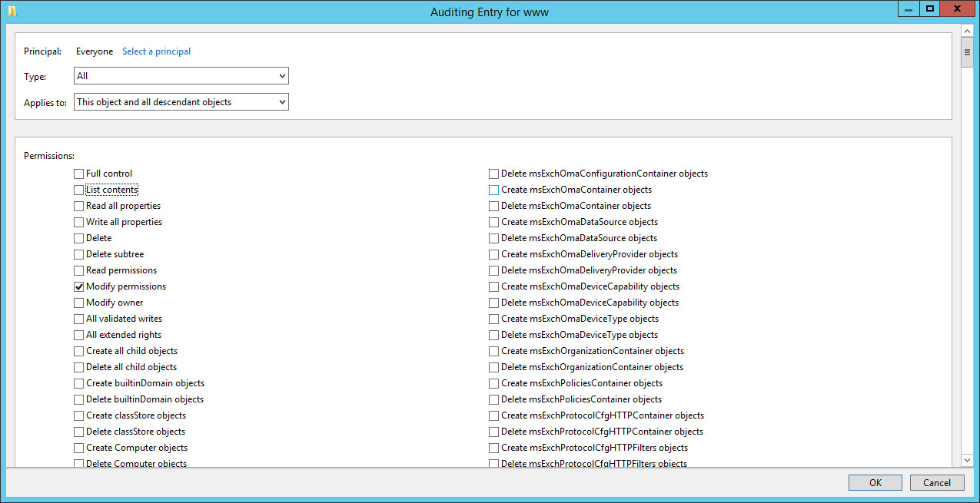This screenshot has width=980, height=503.
Task: Click the folder icon in title bar
Action: pyautogui.click(x=12, y=12)
